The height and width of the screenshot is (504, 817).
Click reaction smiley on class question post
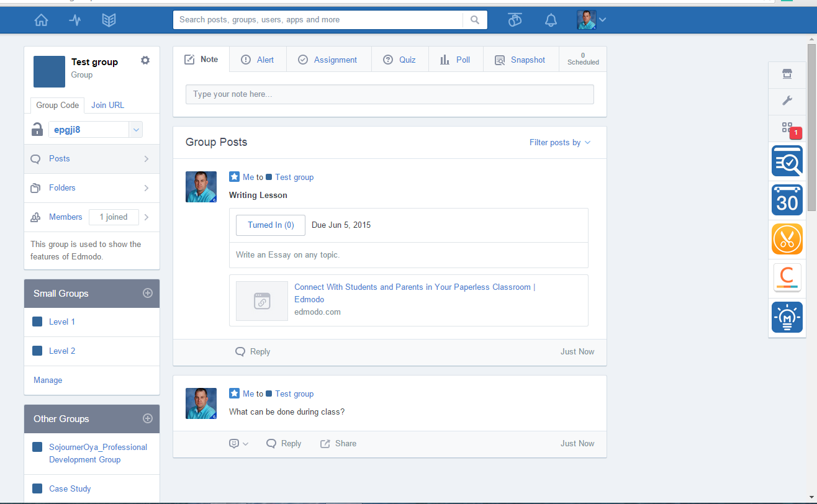[234, 443]
